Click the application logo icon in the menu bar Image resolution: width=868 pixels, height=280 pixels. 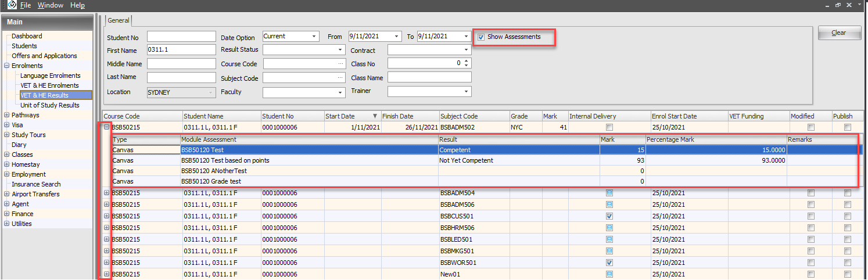click(12, 5)
